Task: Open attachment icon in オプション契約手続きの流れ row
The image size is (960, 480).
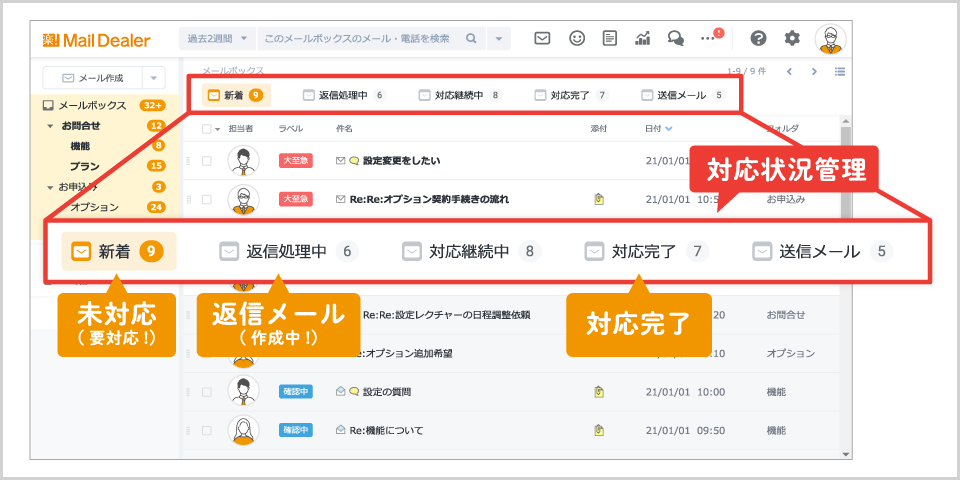Action: [x=599, y=199]
